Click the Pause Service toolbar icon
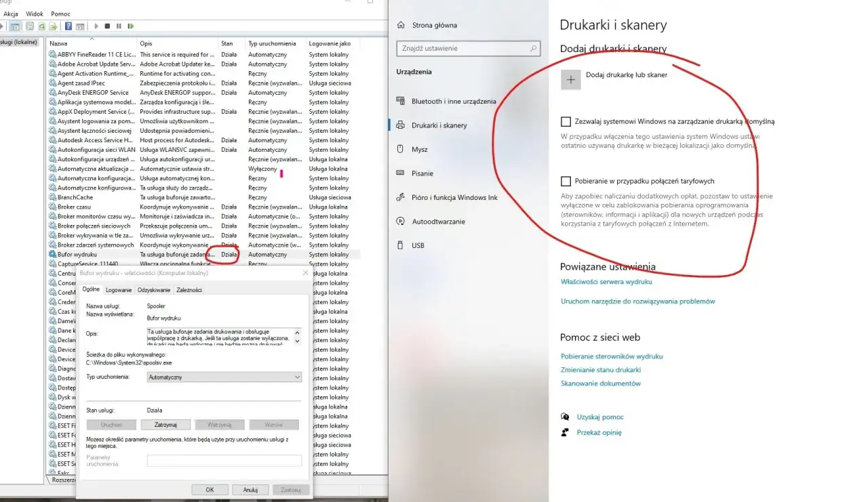This screenshot has height=502, width=868. (119, 26)
